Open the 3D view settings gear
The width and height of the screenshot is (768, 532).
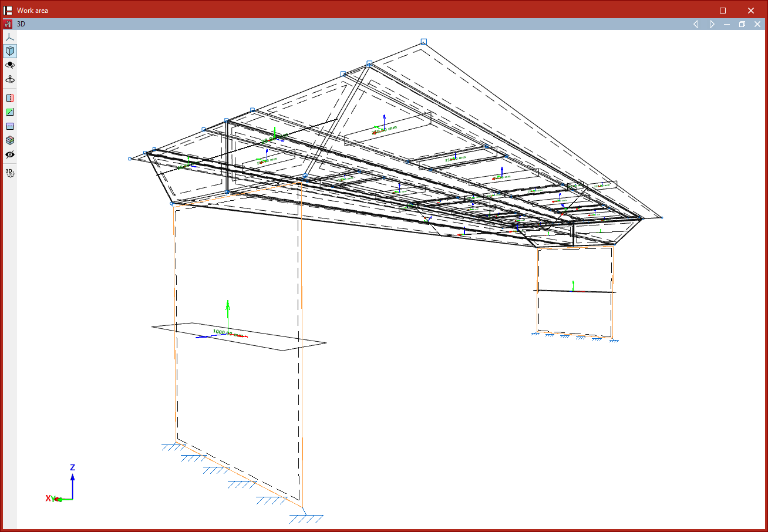[x=10, y=173]
